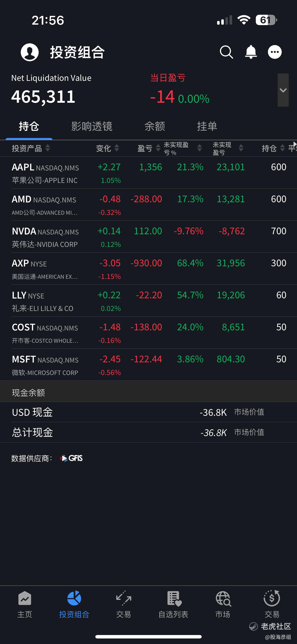The height and width of the screenshot is (644, 297).
Task: Open the NVDA position row
Action: coord(148,237)
